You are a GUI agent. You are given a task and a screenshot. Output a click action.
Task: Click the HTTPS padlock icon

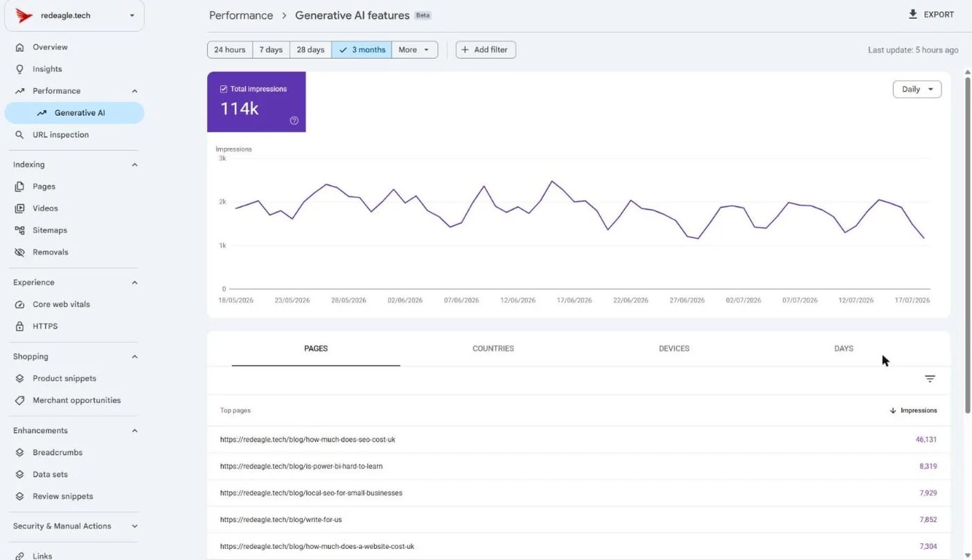click(19, 326)
